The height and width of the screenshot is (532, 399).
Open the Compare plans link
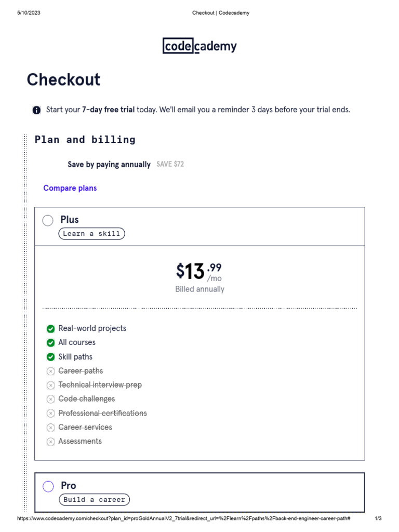click(x=70, y=188)
